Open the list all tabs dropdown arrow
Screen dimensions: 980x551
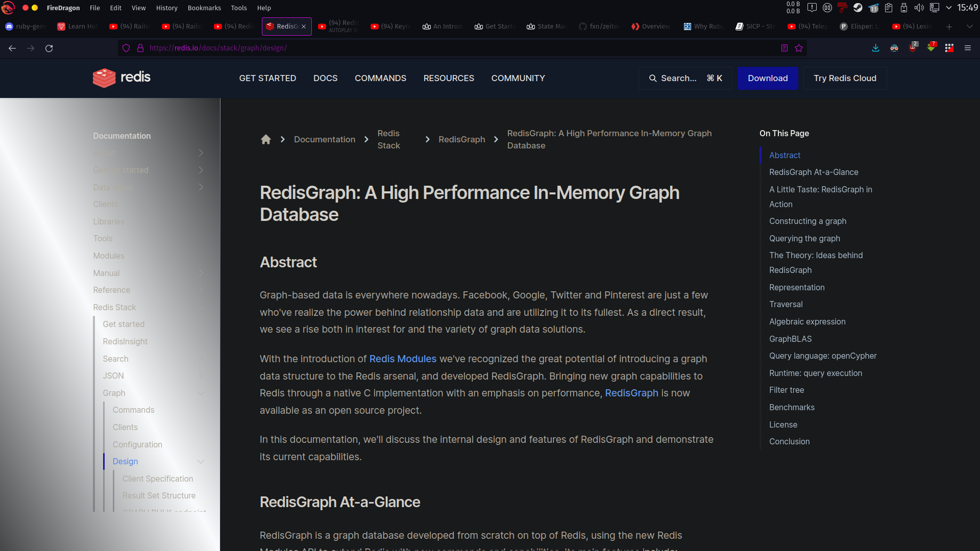(969, 27)
